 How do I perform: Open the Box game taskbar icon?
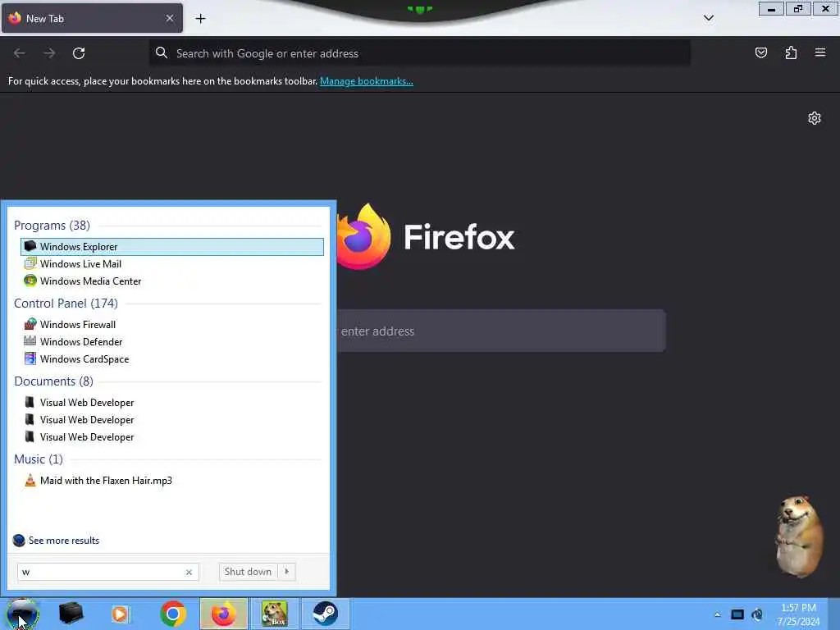(274, 614)
